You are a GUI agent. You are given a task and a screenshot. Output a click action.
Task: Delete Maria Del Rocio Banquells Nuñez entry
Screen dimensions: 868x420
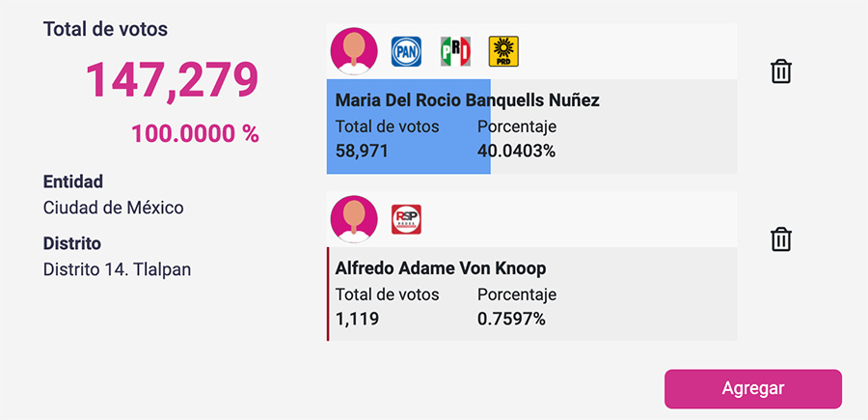point(781,71)
